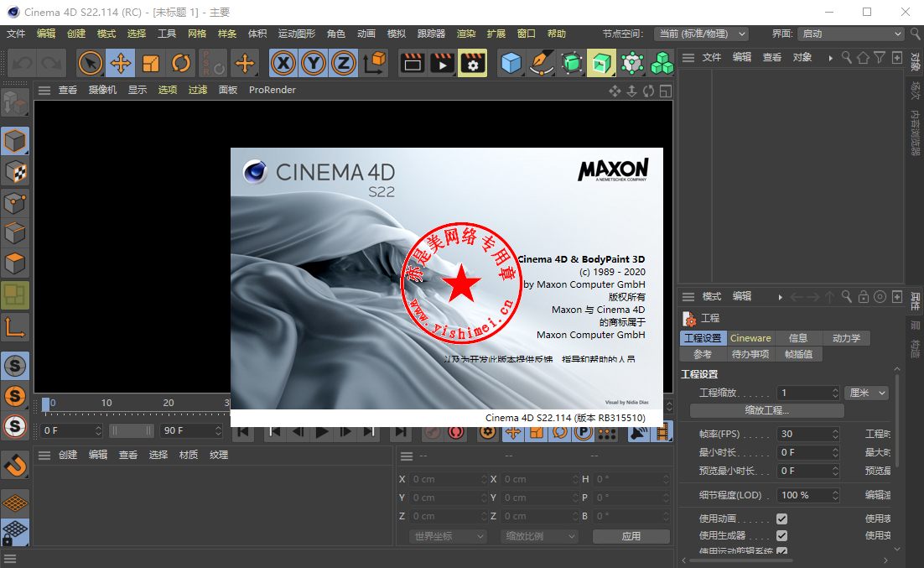Switch to the Cineware tab

click(750, 338)
